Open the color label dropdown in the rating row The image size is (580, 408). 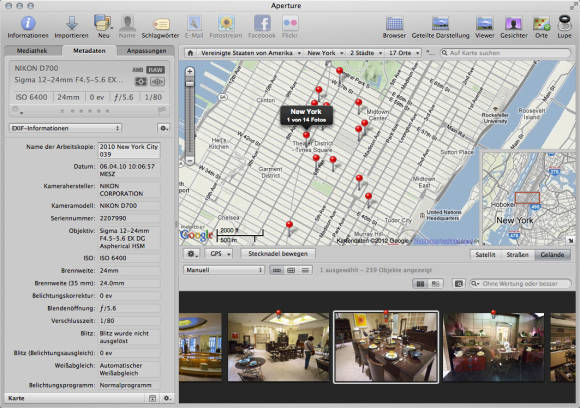tap(17, 110)
